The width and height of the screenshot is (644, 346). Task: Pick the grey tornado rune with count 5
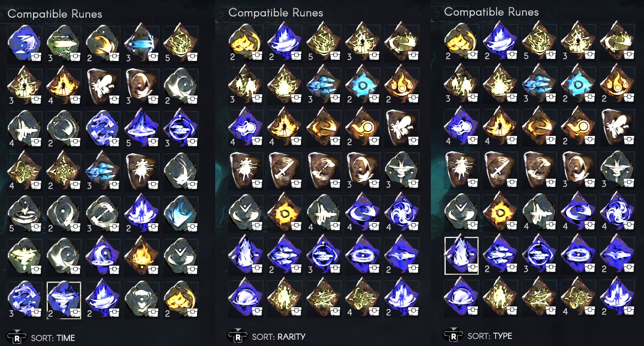25,214
